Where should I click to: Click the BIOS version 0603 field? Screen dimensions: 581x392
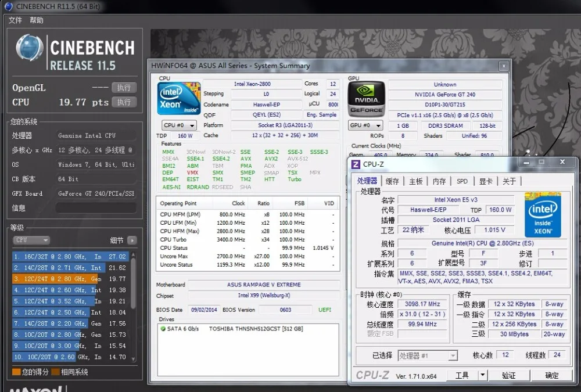pos(285,310)
